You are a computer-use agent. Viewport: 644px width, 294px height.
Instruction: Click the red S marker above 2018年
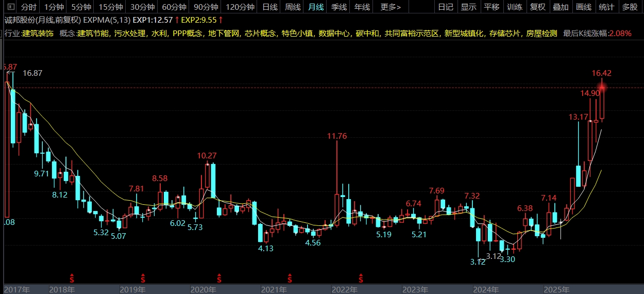pos(72,277)
